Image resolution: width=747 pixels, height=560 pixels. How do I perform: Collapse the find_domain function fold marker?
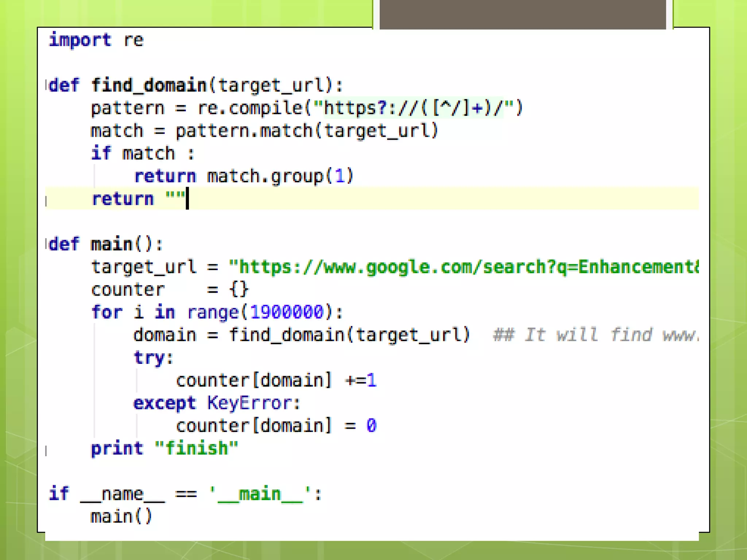(46, 85)
